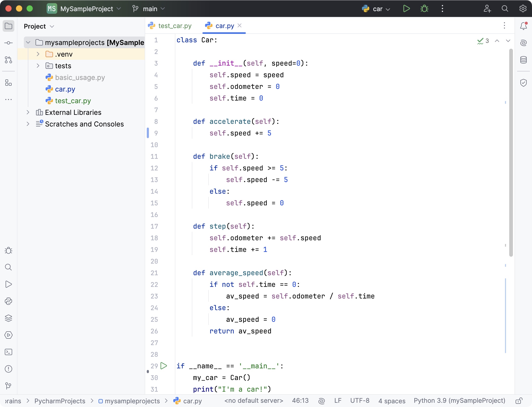The image size is (532, 407).
Task: Open the Terminal tool window
Action: click(x=8, y=352)
